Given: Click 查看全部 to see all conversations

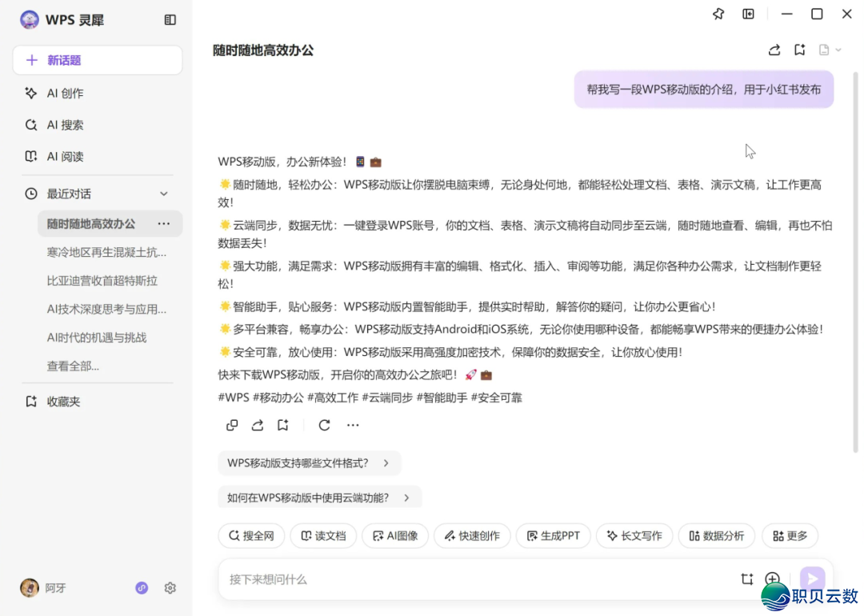Looking at the screenshot, I should tap(73, 366).
